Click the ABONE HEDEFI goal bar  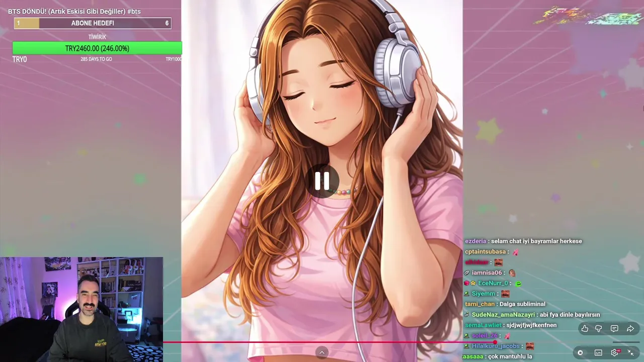93,23
